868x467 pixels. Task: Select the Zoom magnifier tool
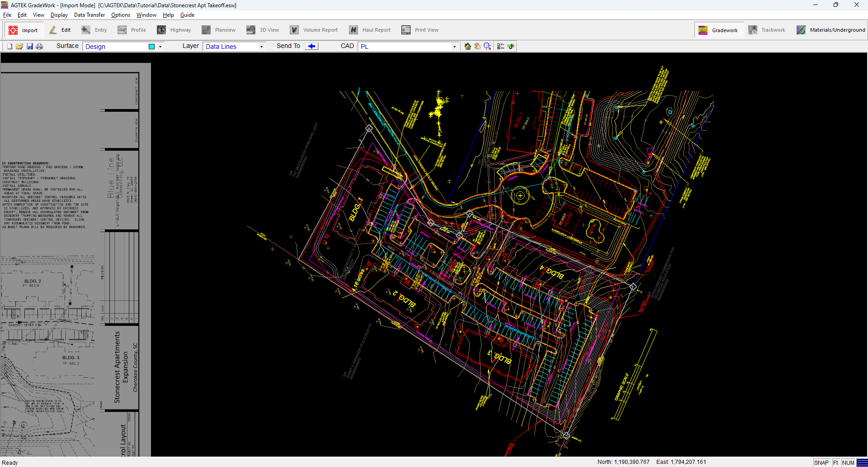click(x=487, y=46)
